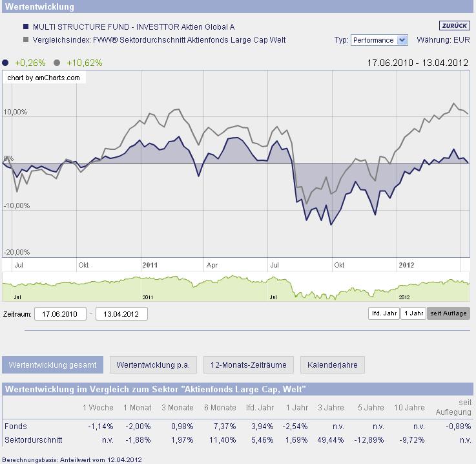
Task: Click the start date field 17.06.2010
Action: click(x=60, y=314)
